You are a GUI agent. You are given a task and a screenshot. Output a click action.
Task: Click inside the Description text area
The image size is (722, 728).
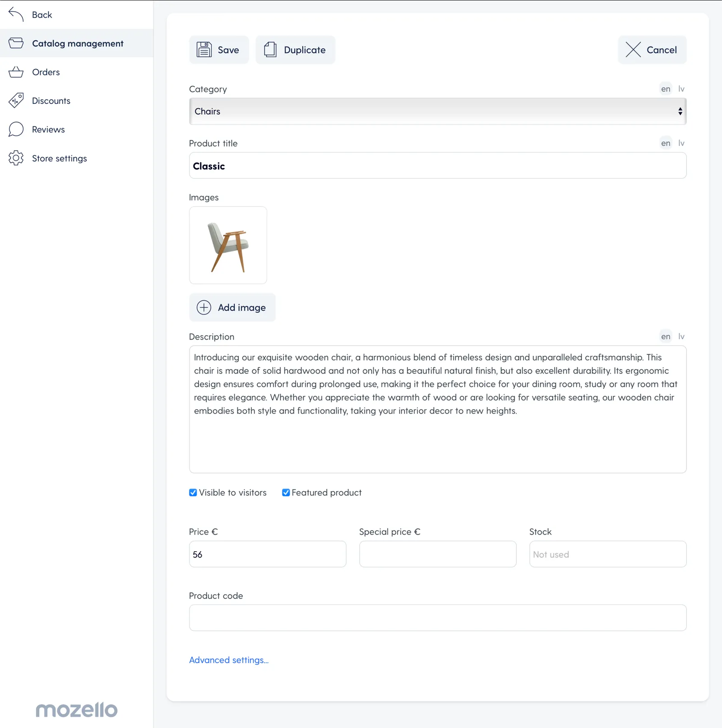tap(438, 410)
